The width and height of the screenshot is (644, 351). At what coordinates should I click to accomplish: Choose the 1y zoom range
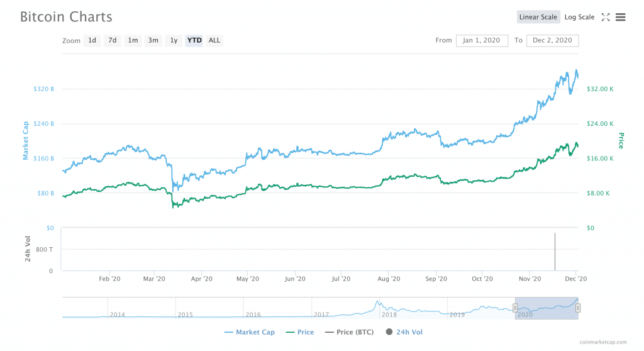174,40
